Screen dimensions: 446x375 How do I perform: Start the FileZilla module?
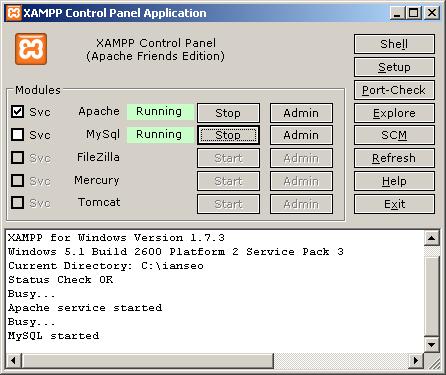228,158
